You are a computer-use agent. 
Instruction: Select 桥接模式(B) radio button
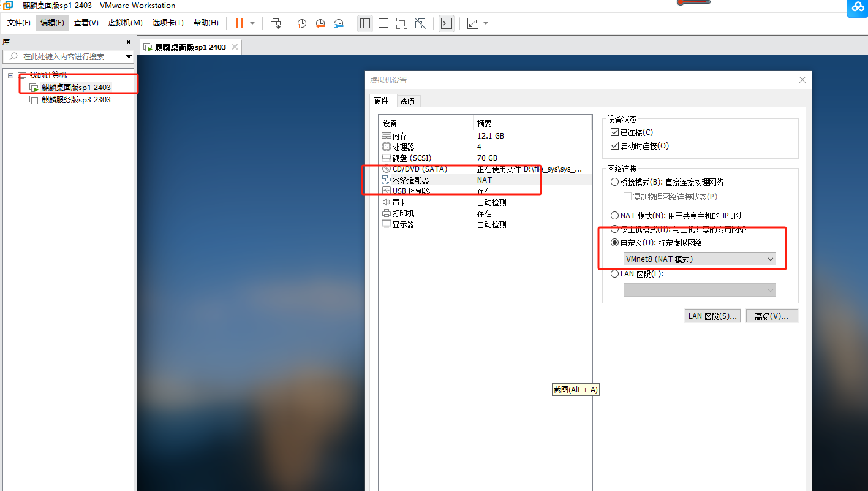[614, 182]
